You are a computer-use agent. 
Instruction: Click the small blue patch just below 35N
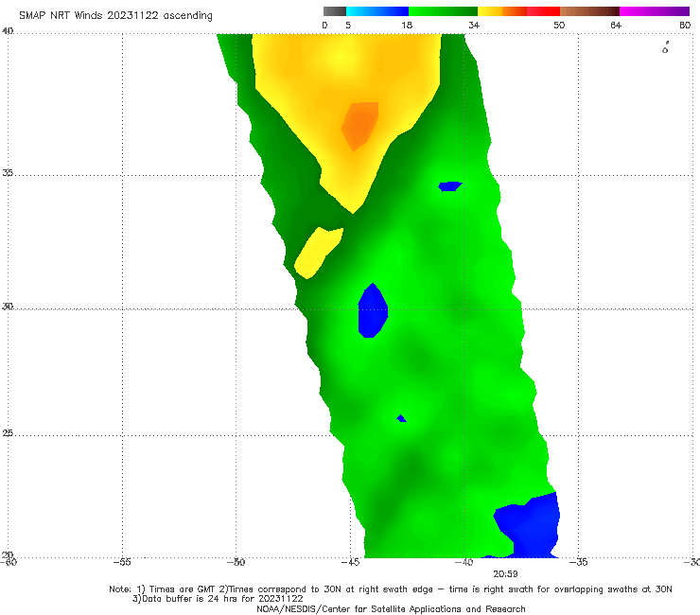450,186
